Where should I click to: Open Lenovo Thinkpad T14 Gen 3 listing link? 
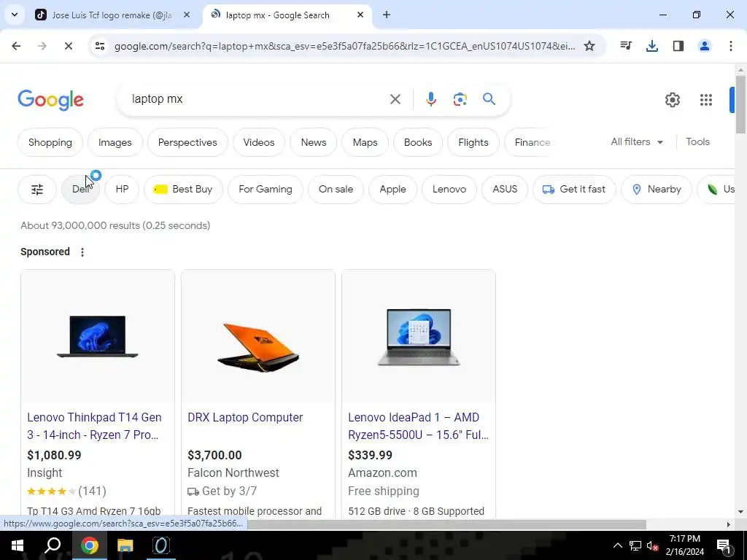click(x=94, y=426)
